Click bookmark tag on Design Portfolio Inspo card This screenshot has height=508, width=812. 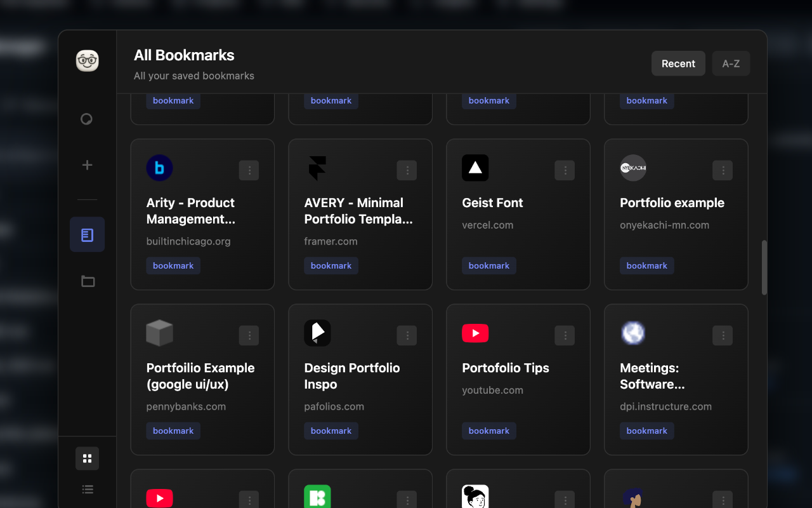331,431
